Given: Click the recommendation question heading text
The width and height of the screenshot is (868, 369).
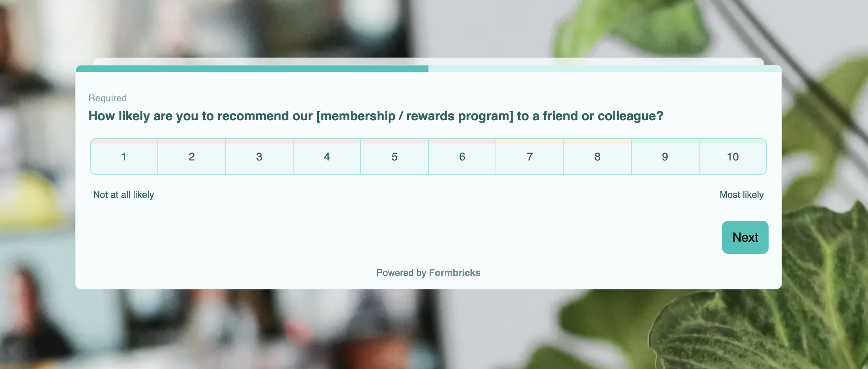Looking at the screenshot, I should click(376, 116).
